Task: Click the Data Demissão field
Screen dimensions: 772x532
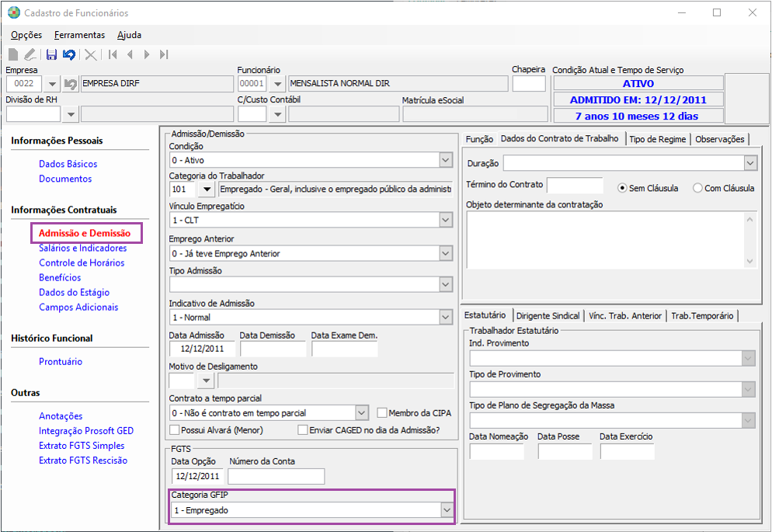Action: (x=273, y=349)
